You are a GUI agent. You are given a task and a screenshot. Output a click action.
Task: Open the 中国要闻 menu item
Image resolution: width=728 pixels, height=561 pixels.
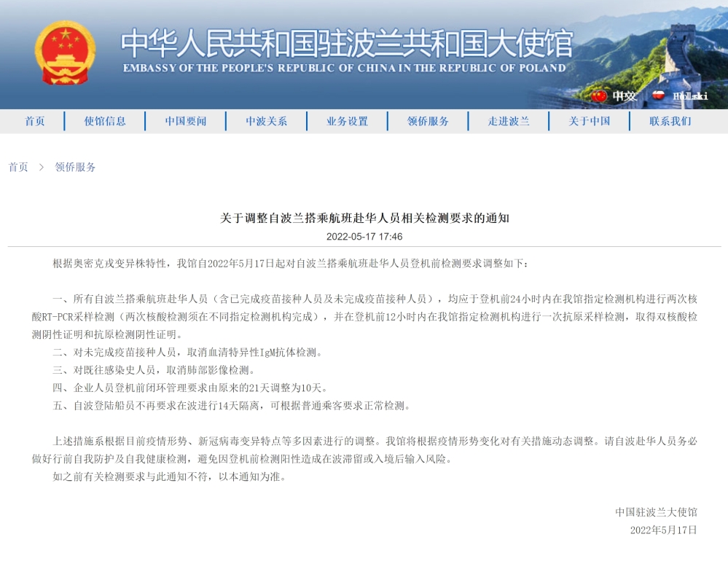(x=186, y=121)
